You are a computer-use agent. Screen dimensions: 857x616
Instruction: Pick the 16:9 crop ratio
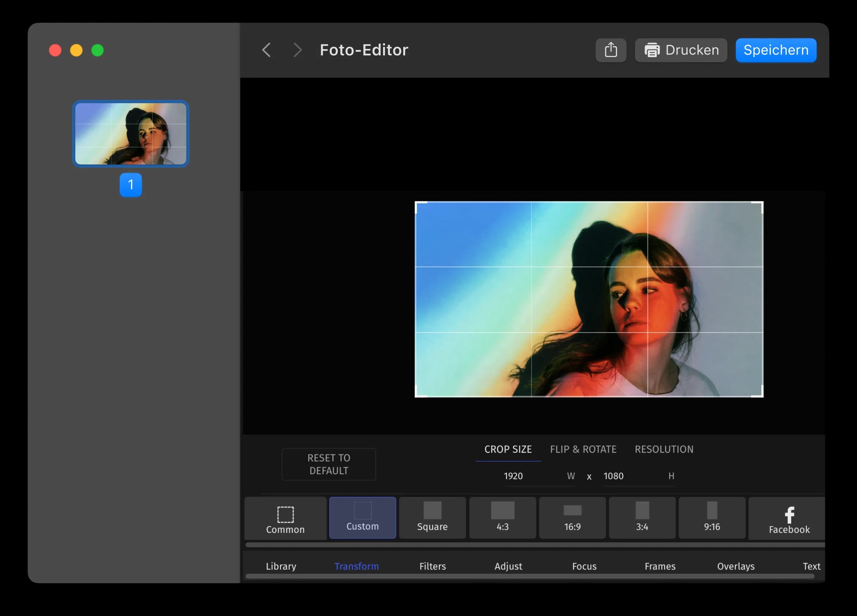coord(572,517)
